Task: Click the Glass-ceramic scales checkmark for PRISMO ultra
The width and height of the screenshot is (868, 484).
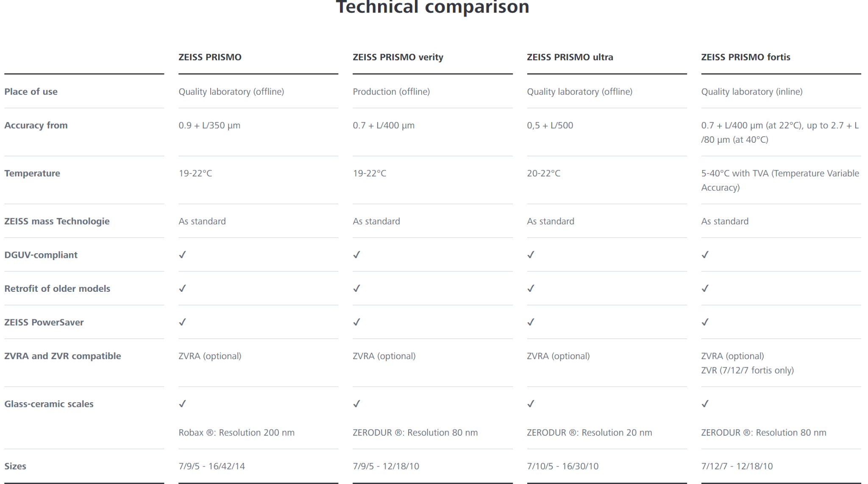Action: (531, 404)
